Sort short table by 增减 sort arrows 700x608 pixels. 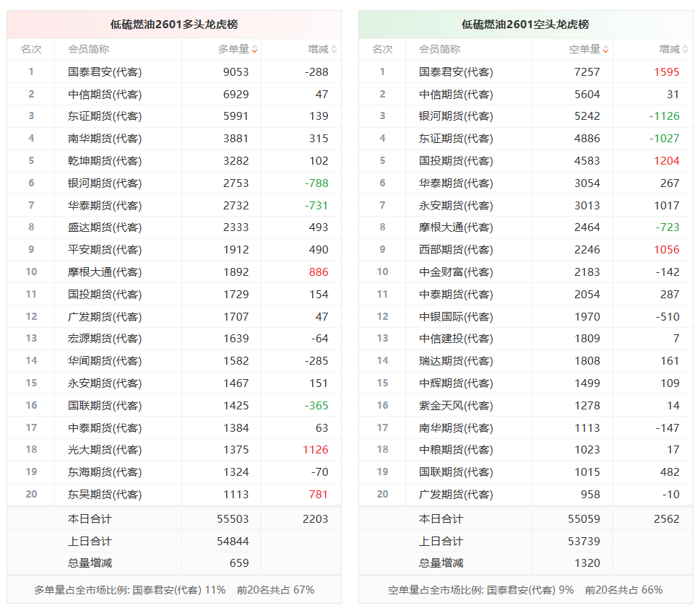686,50
